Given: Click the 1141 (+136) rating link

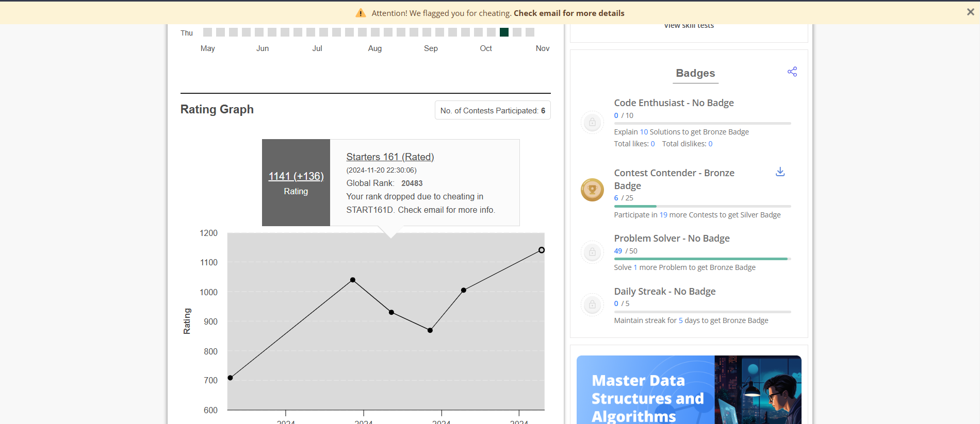Looking at the screenshot, I should pos(296,176).
